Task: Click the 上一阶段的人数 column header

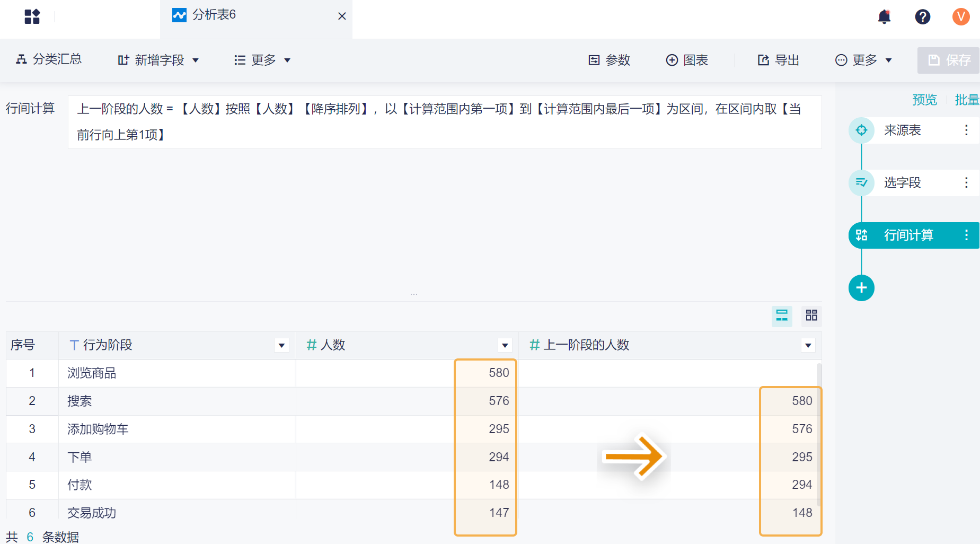Action: (x=670, y=345)
